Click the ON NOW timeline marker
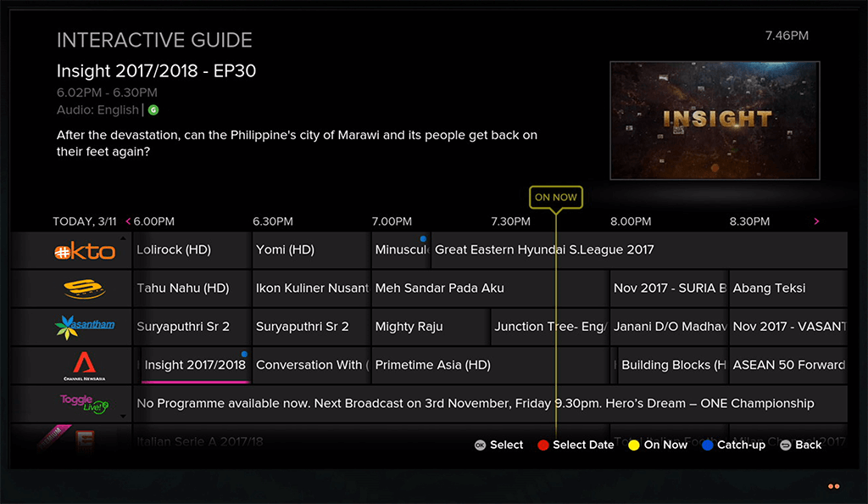The width and height of the screenshot is (868, 504). pyautogui.click(x=556, y=197)
